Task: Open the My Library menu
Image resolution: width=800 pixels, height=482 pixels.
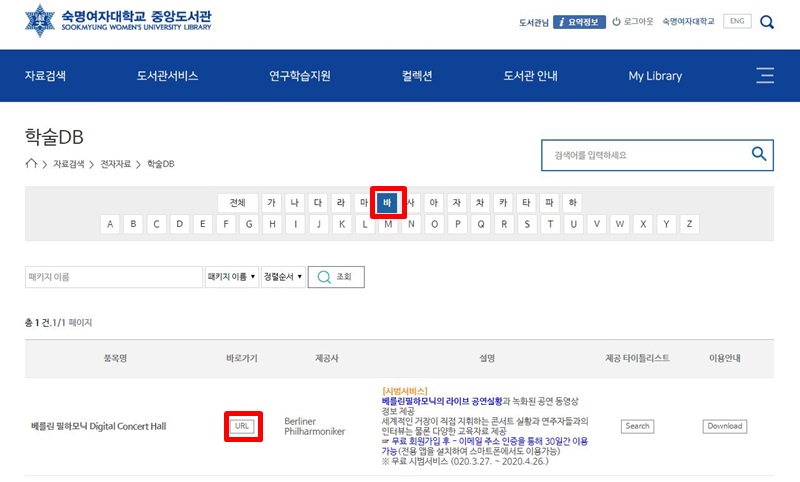Action: tap(655, 76)
